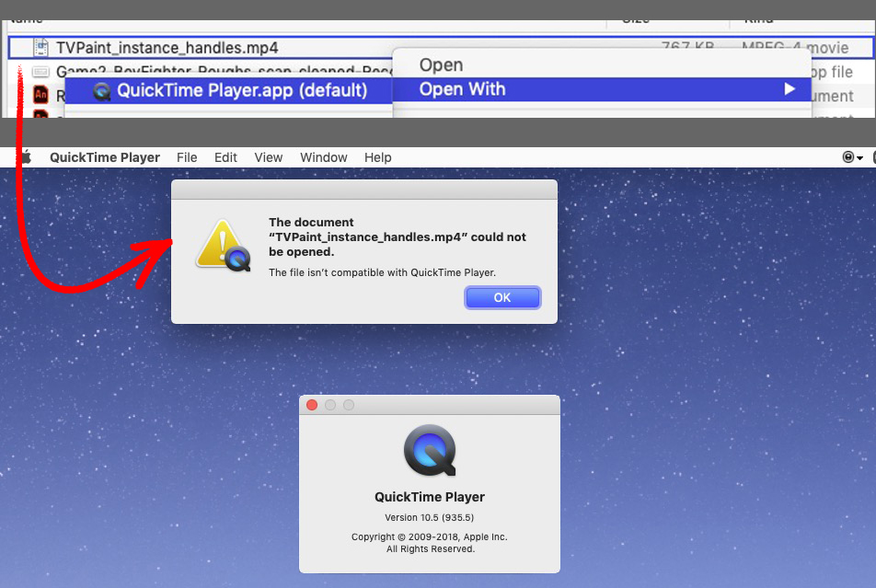Choose QuickTime Player.app (default) from the submenu
The image size is (876, 588).
228,90
